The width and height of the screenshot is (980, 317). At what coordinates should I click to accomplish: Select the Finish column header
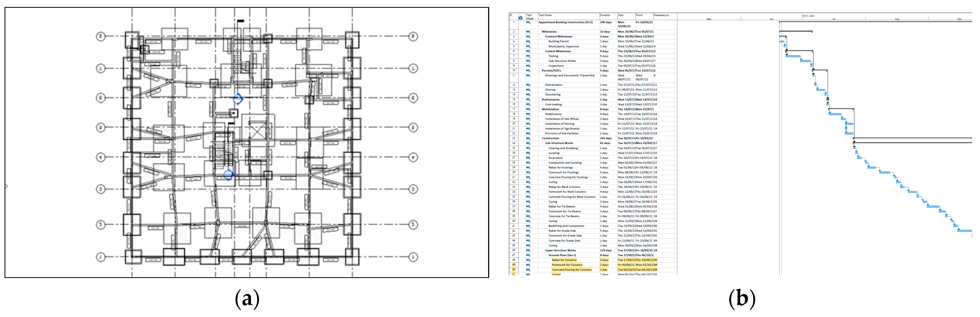[639, 15]
